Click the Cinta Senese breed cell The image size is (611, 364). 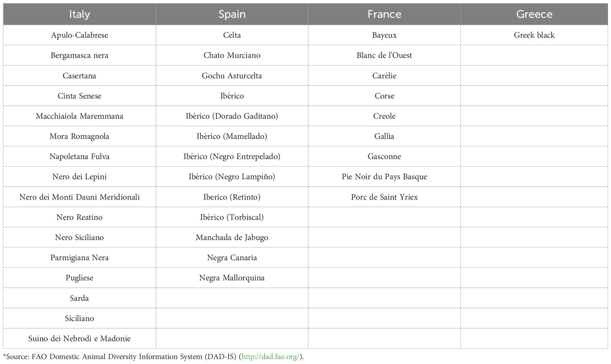click(80, 96)
